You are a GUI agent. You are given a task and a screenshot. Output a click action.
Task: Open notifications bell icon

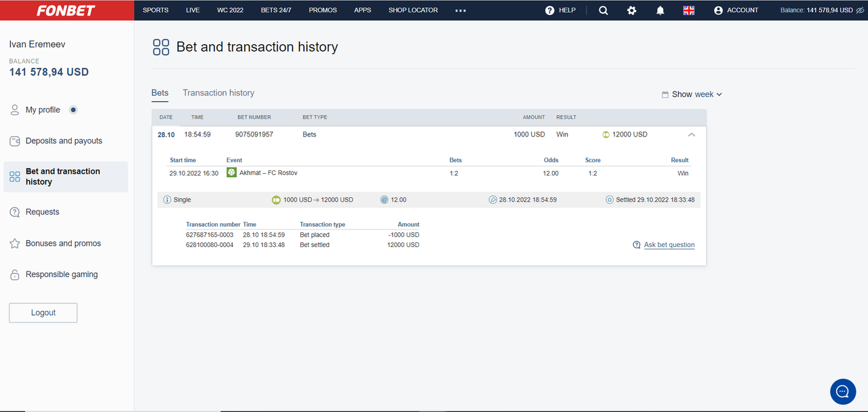coord(660,10)
